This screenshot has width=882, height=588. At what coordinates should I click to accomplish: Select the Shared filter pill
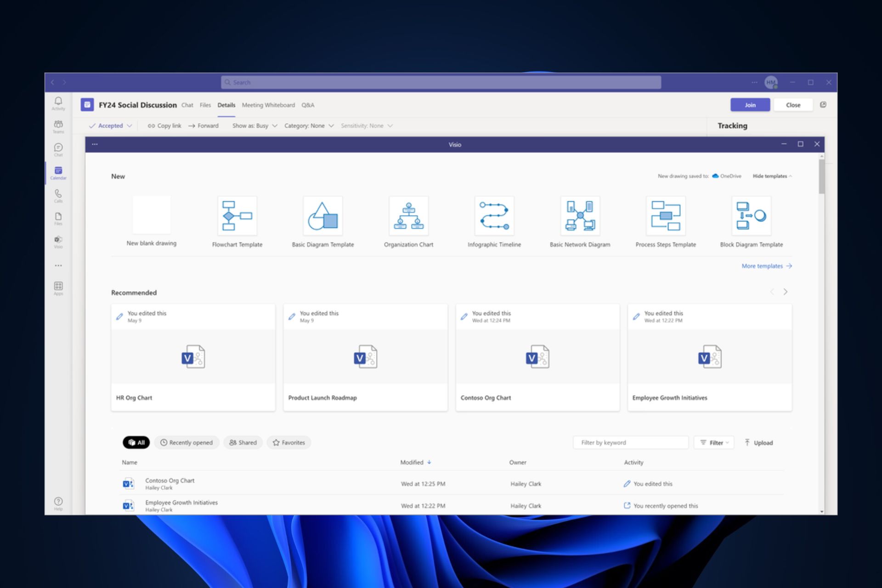pyautogui.click(x=243, y=442)
